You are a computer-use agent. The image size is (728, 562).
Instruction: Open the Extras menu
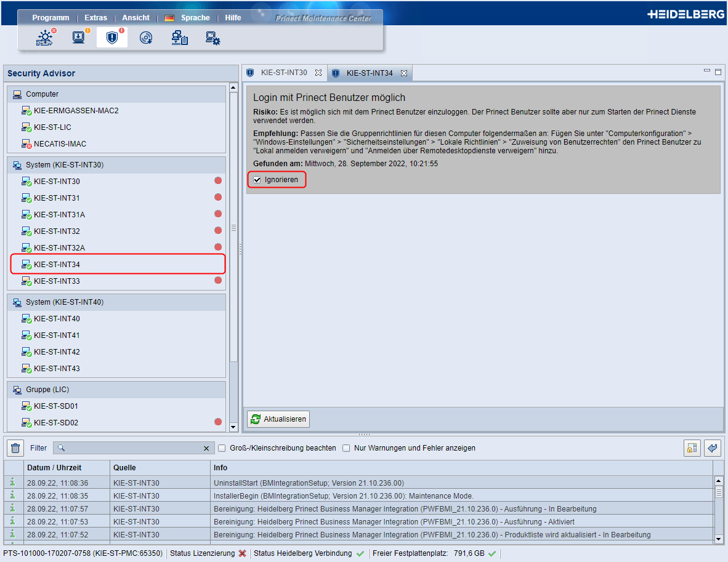pyautogui.click(x=95, y=18)
